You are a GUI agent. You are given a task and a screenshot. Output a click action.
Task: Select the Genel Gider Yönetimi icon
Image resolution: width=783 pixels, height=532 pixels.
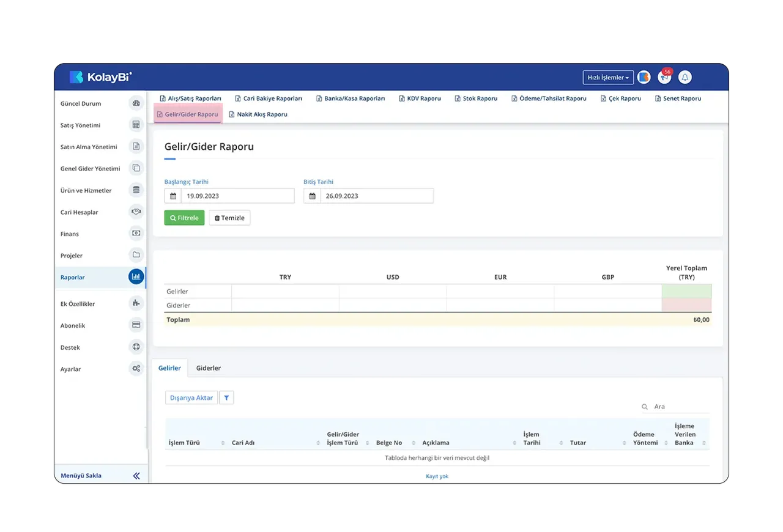tap(136, 168)
